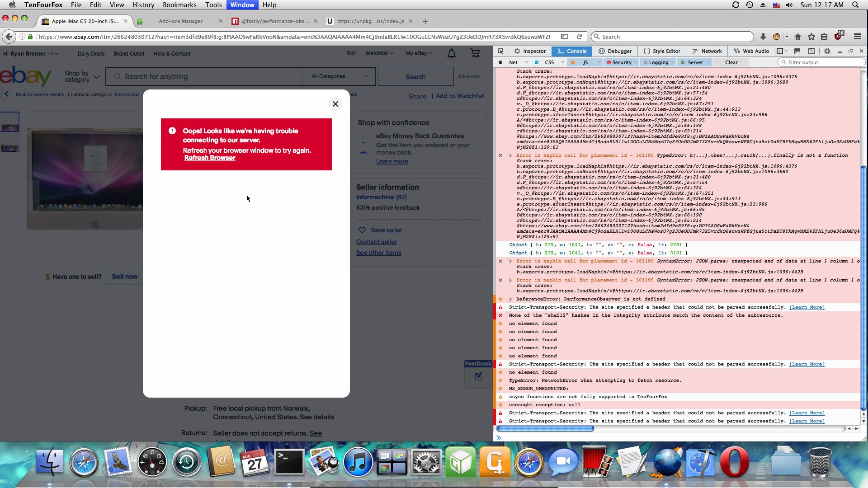868x488 pixels.
Task: Open iTunes from the Dock
Action: click(358, 462)
